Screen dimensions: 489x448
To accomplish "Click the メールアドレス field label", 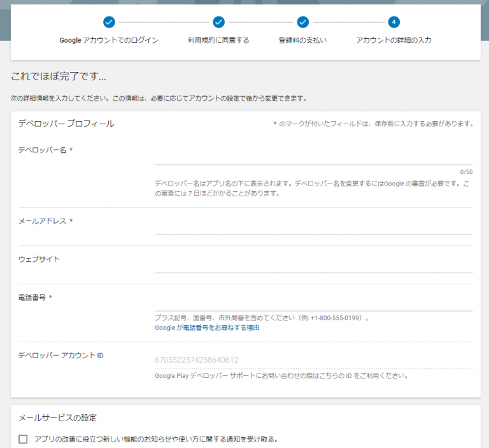I will [x=42, y=221].
